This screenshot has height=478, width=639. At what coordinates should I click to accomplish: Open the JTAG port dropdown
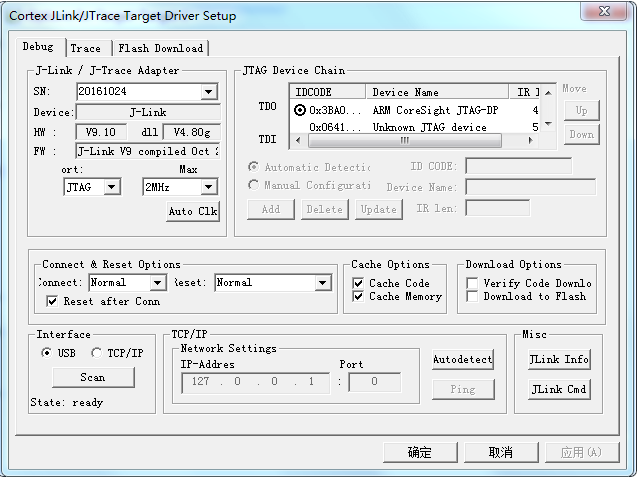112,187
